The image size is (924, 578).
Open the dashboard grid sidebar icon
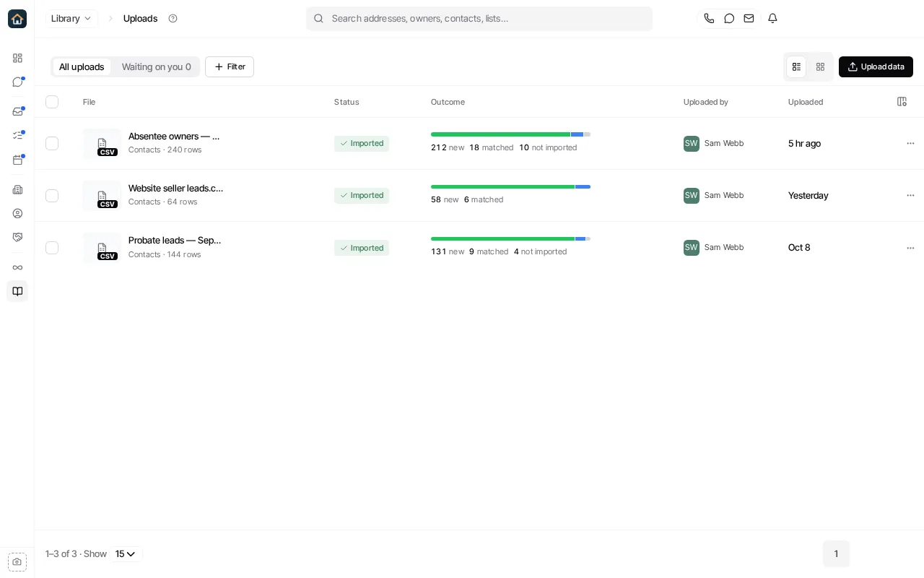point(17,58)
